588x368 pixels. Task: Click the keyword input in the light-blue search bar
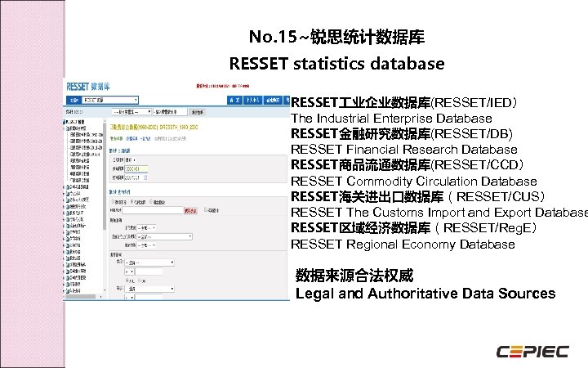pos(170,112)
